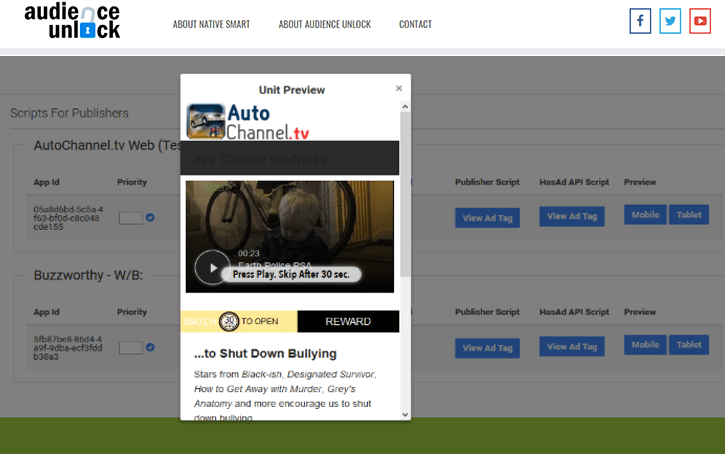Image resolution: width=725 pixels, height=454 pixels.
Task: Click the Buzzworthy priority input field
Action: (130, 348)
